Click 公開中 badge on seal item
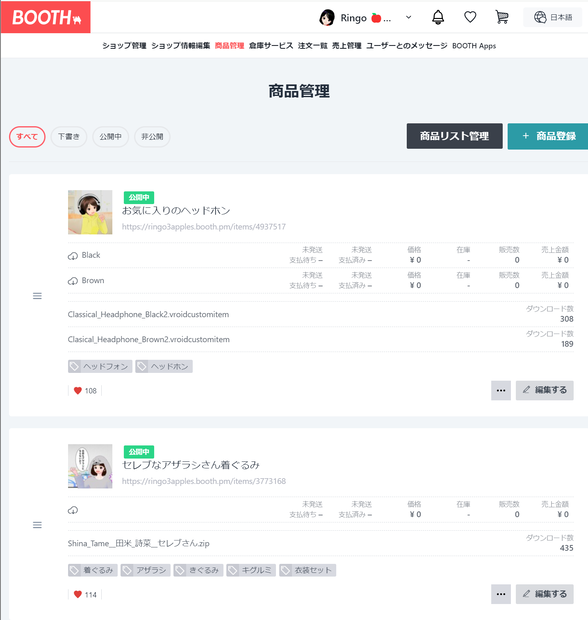The height and width of the screenshot is (620, 588). coord(139,452)
